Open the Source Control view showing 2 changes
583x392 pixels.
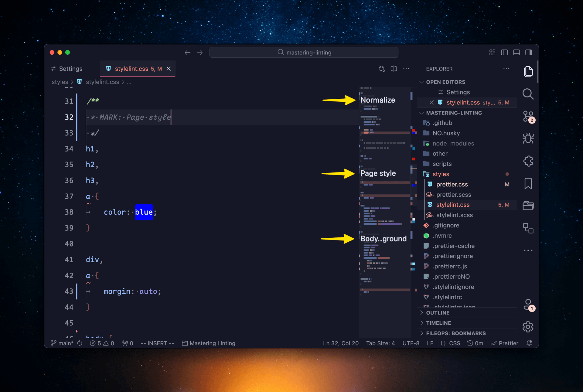tap(528, 117)
